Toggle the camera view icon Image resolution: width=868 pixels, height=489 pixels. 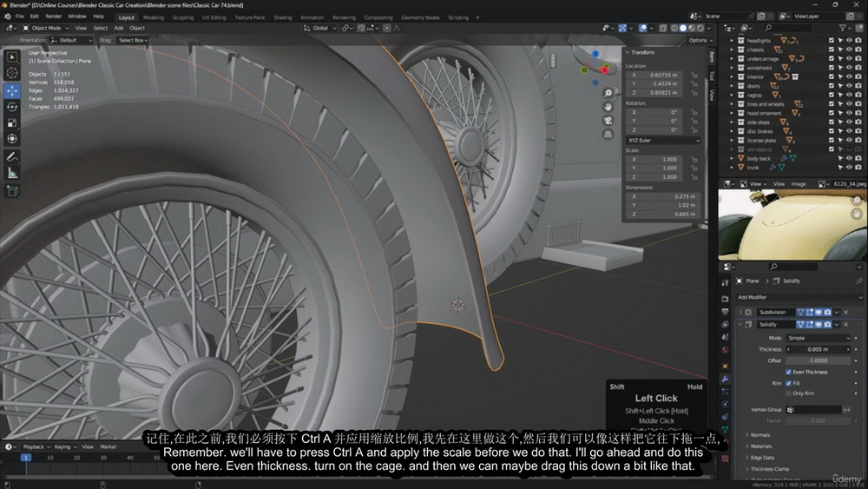click(608, 120)
